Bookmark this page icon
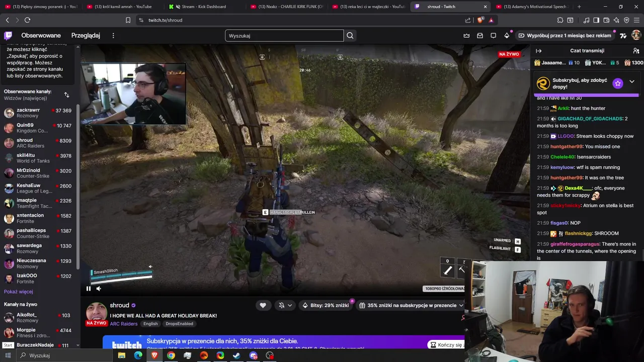Screen dimensions: 644x362 pyautogui.click(x=128, y=20)
